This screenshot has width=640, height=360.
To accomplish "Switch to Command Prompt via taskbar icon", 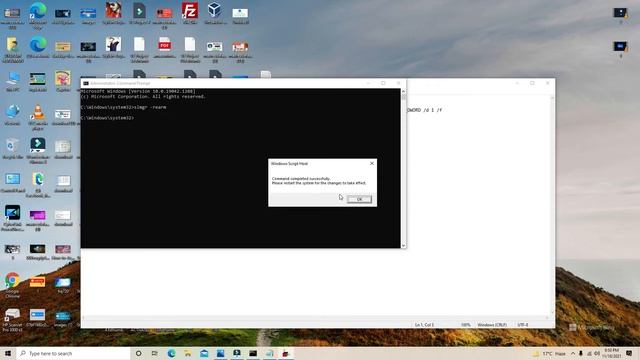I will 253,353.
